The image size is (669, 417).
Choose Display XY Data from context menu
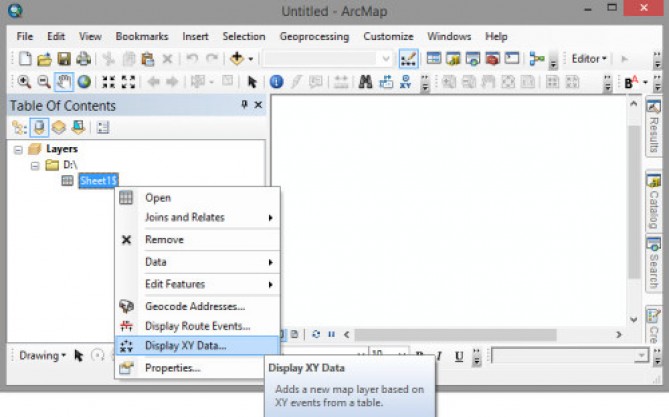pos(198,346)
